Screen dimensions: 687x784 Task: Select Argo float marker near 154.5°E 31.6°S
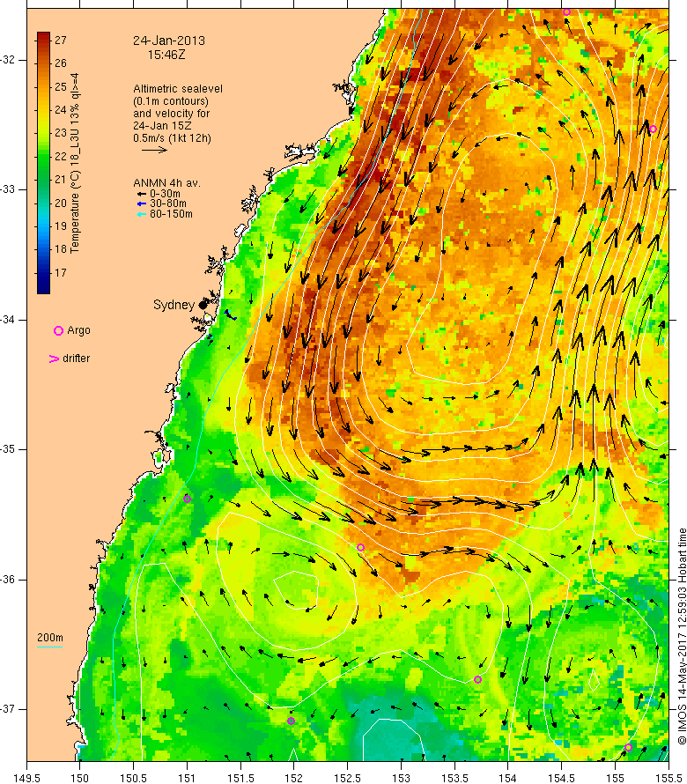point(566,12)
